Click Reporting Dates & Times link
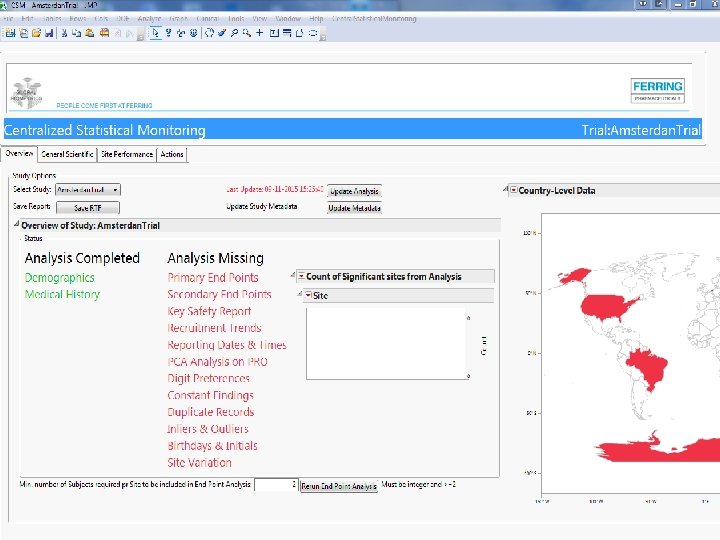 pyautogui.click(x=227, y=345)
